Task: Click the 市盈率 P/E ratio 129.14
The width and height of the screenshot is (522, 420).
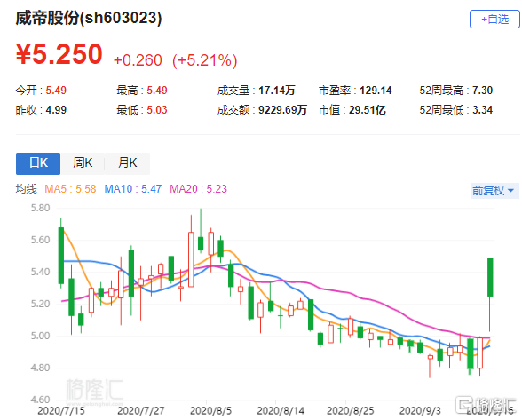Action: click(x=376, y=91)
